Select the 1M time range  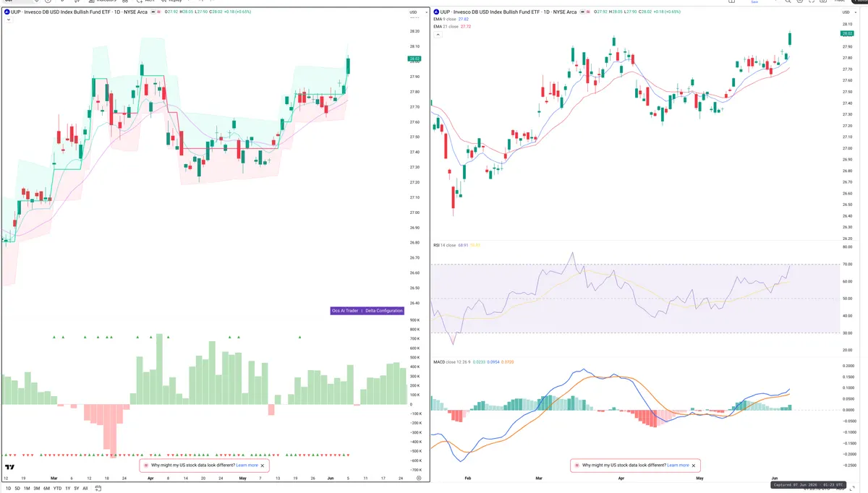pyautogui.click(x=27, y=489)
